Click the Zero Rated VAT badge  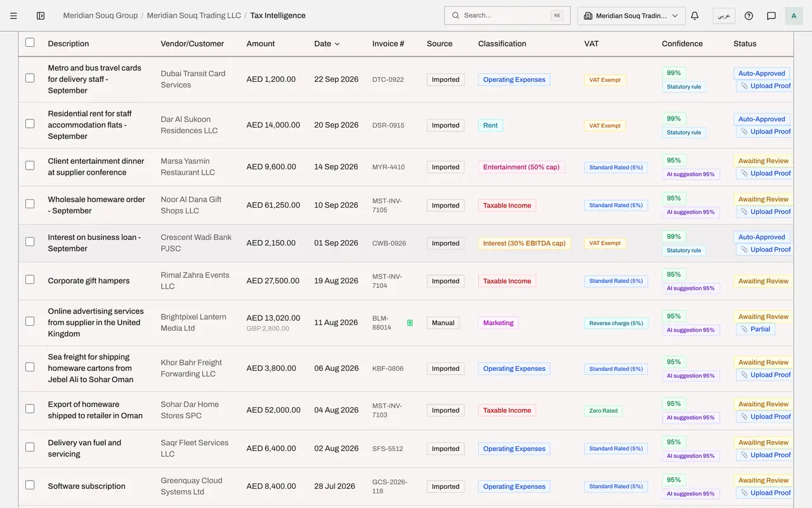[x=603, y=411]
